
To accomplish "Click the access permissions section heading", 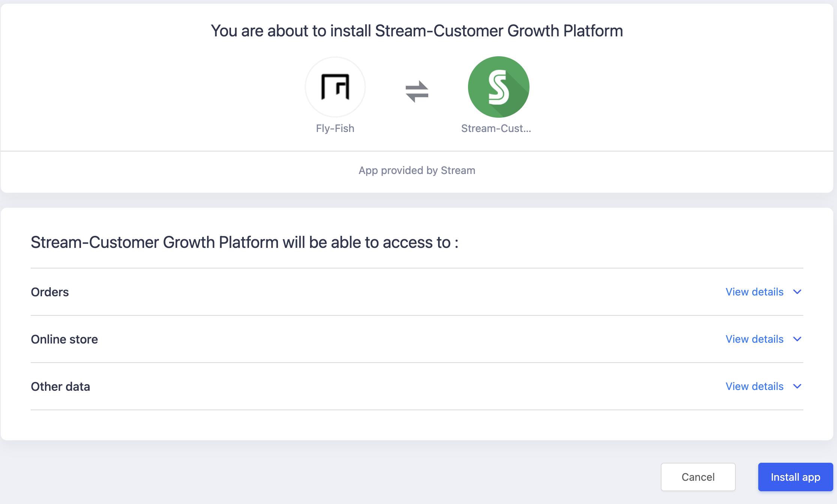I will point(244,242).
